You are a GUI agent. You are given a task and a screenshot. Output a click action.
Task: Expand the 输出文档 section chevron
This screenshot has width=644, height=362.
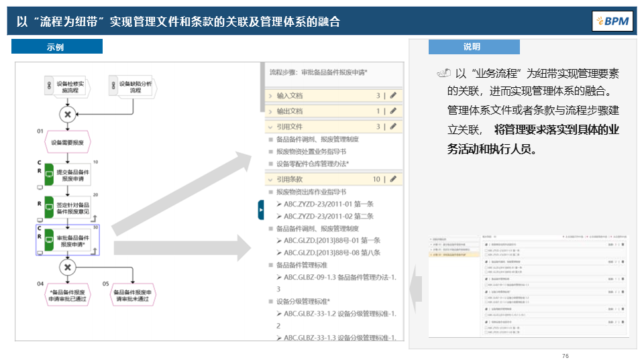tap(270, 111)
